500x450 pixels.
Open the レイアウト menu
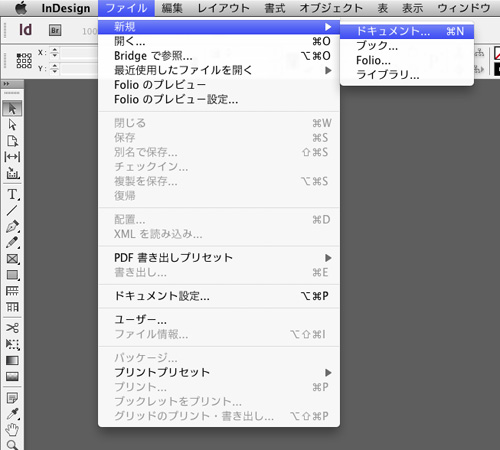[x=223, y=8]
